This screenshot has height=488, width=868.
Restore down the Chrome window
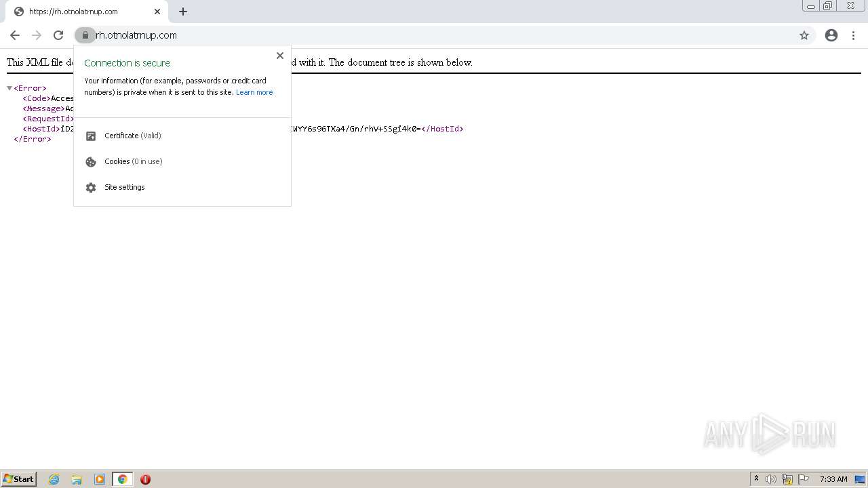coord(828,6)
